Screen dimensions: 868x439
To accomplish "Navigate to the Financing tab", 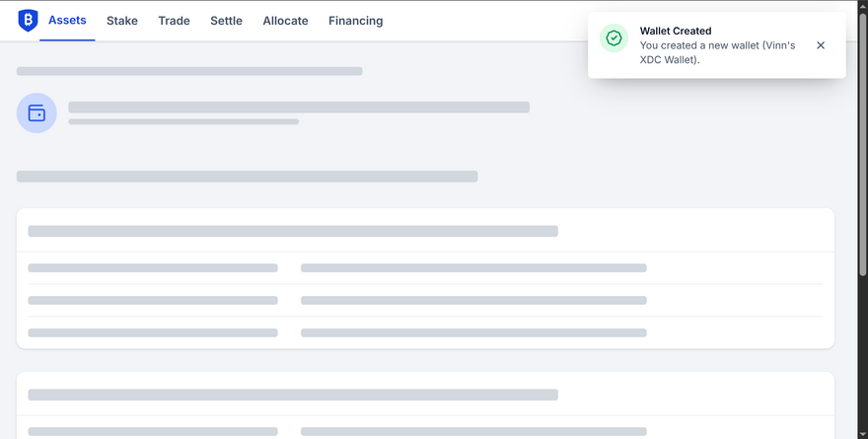I will click(355, 21).
